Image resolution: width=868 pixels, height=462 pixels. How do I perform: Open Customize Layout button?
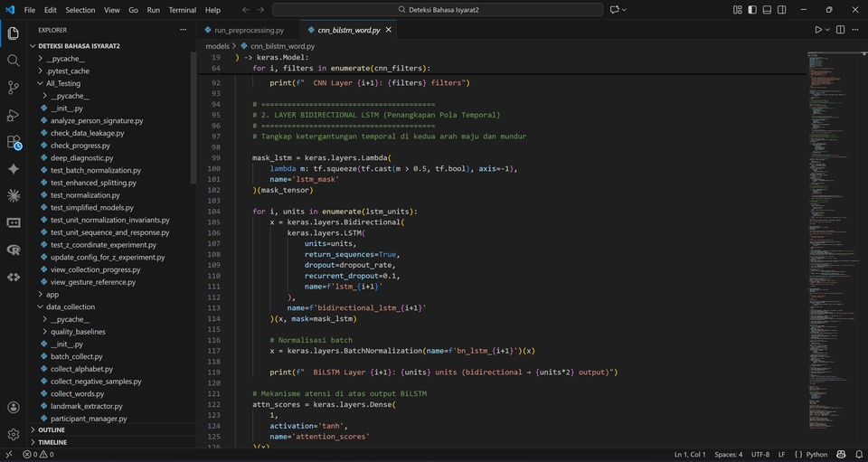[738, 10]
